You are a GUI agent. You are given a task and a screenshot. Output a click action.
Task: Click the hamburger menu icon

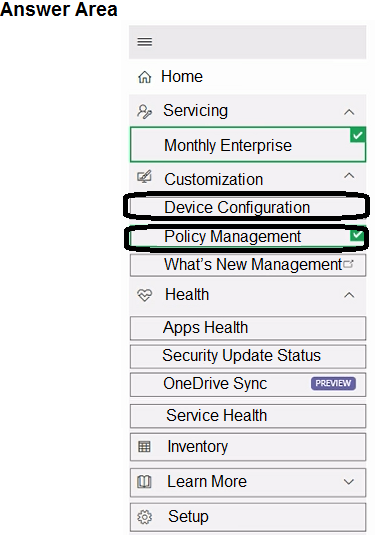pos(145,42)
